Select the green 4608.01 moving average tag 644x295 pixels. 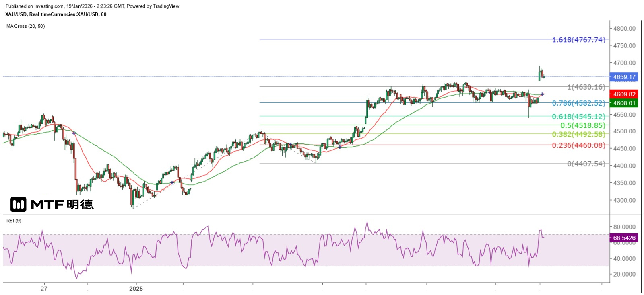(x=623, y=103)
